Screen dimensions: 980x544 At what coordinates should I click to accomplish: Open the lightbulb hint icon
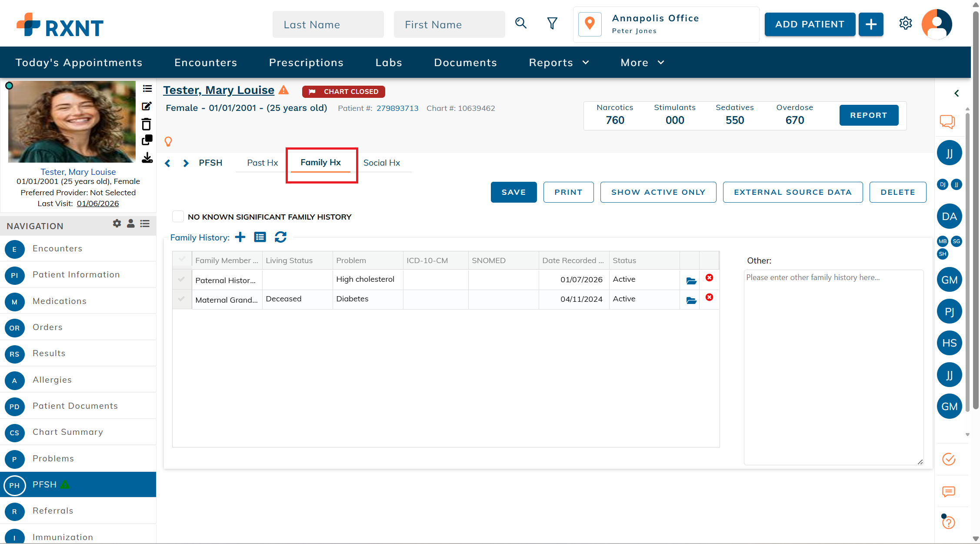[168, 141]
